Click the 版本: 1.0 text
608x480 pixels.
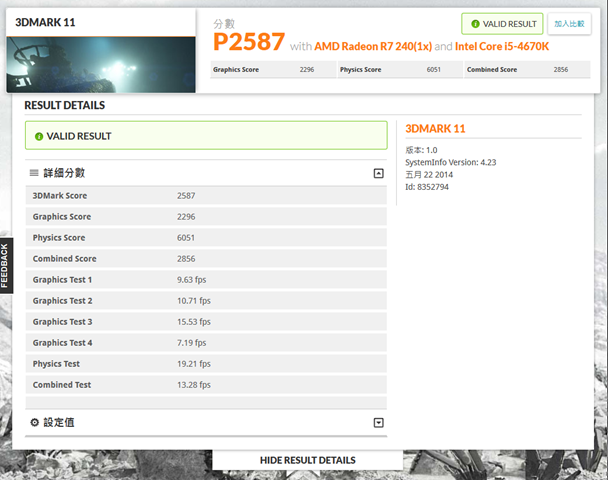[421, 150]
